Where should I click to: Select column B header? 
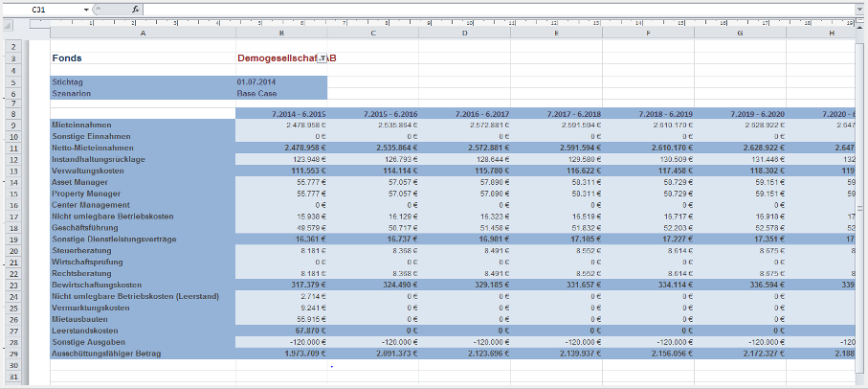pyautogui.click(x=281, y=34)
